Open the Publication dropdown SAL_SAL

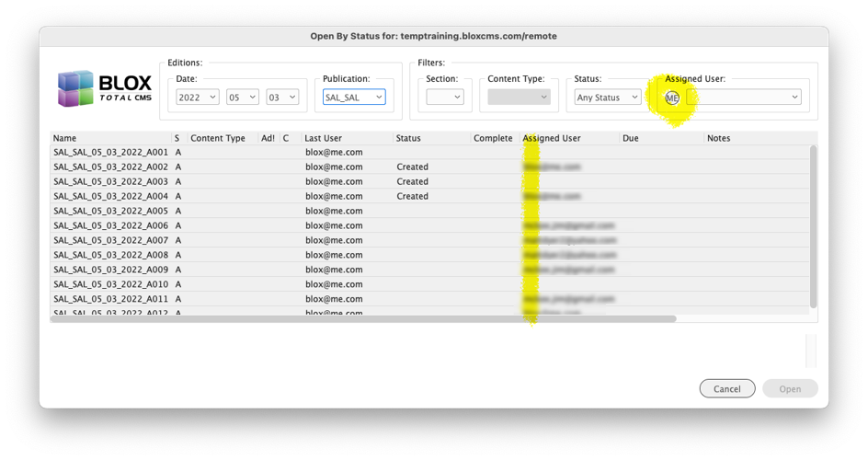(354, 98)
